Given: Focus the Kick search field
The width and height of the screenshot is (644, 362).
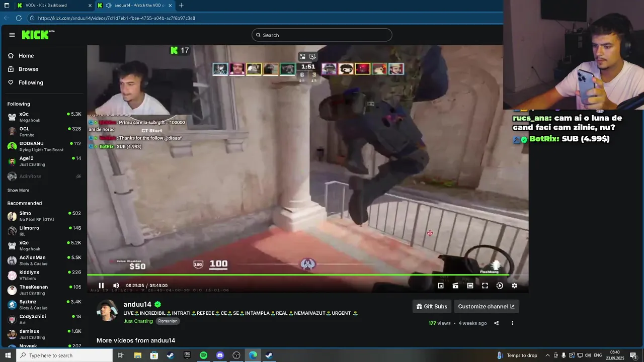Looking at the screenshot, I should pos(322,35).
